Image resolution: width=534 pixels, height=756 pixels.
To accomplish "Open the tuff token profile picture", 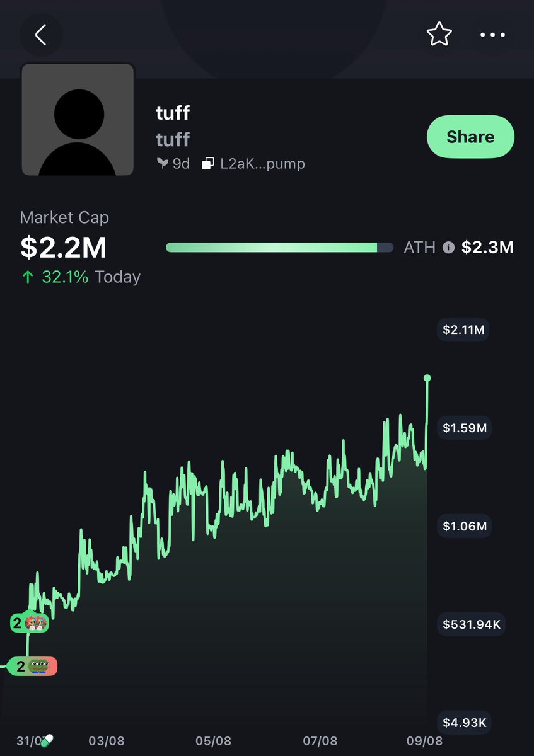I will [x=78, y=119].
